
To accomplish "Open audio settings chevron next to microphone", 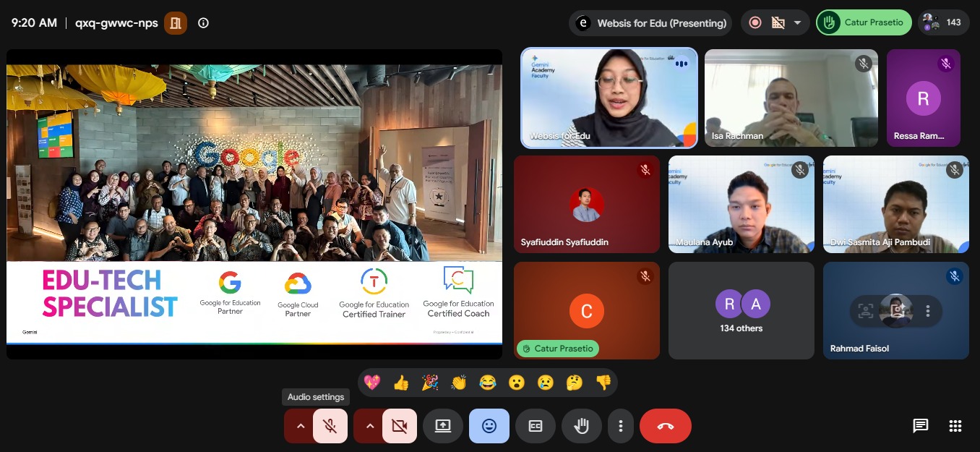I will click(301, 426).
